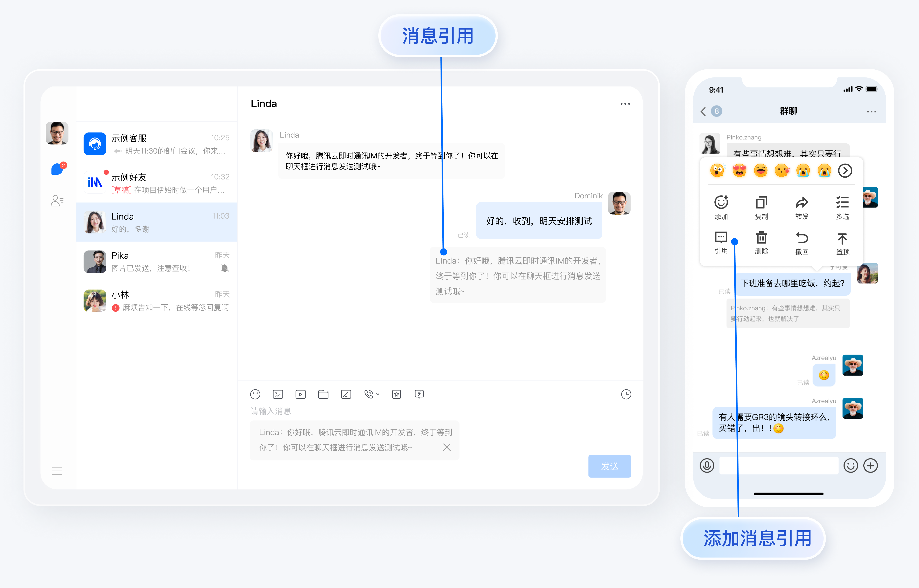Image resolution: width=919 pixels, height=588 pixels.
Task: Click the image send icon
Action: click(x=278, y=394)
